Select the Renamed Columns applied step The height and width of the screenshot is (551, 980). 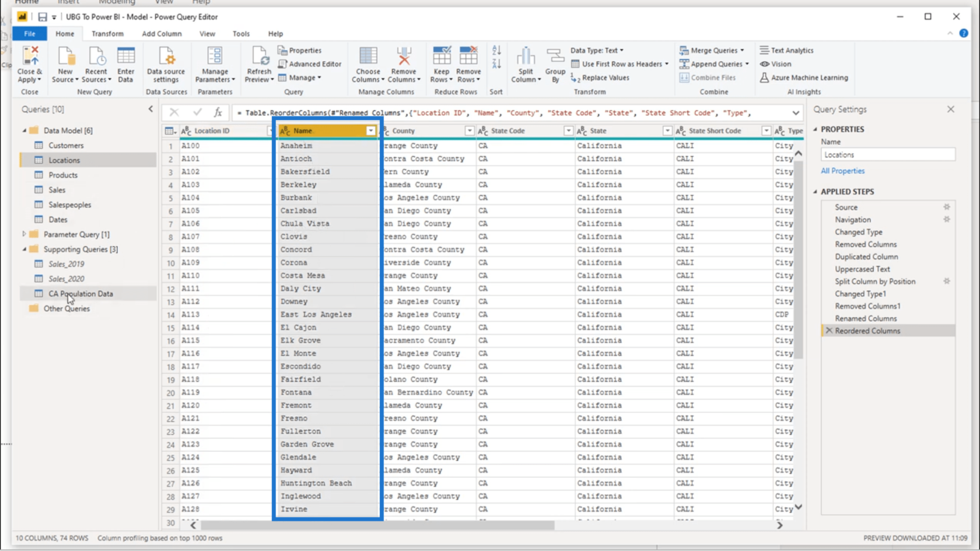click(x=866, y=318)
